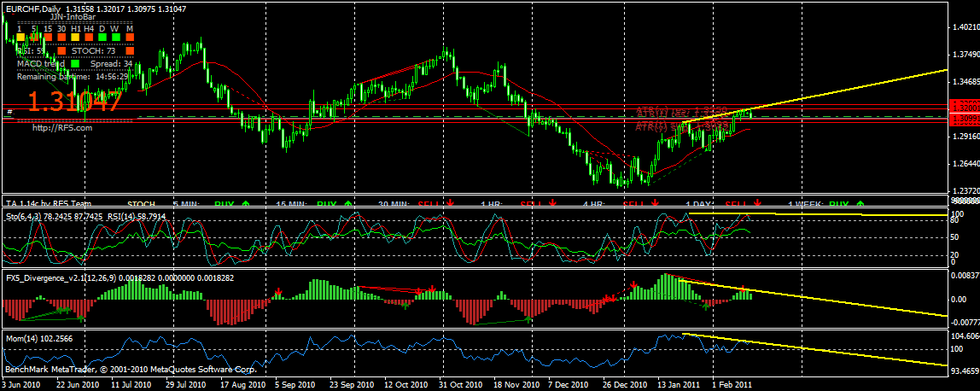Screen dimensions: 980x391
Task: Click the H1 timeframe signal square
Action: point(75,37)
